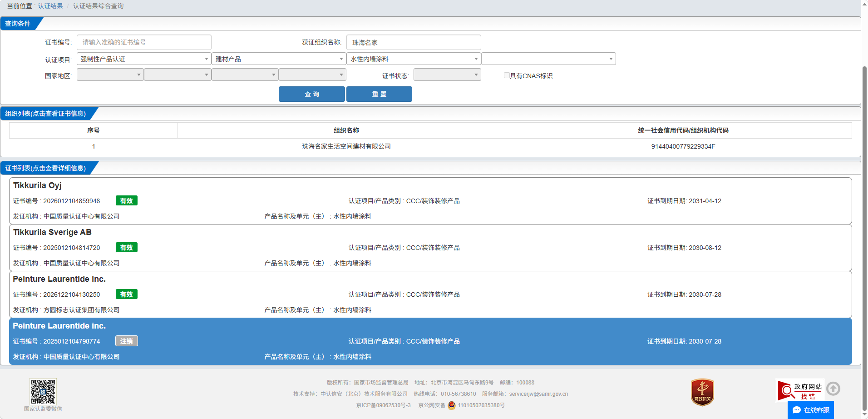Screen dimensions: 868x419
Task: Click 有效 badge for certificate 2026012104859948
Action: [x=127, y=200]
